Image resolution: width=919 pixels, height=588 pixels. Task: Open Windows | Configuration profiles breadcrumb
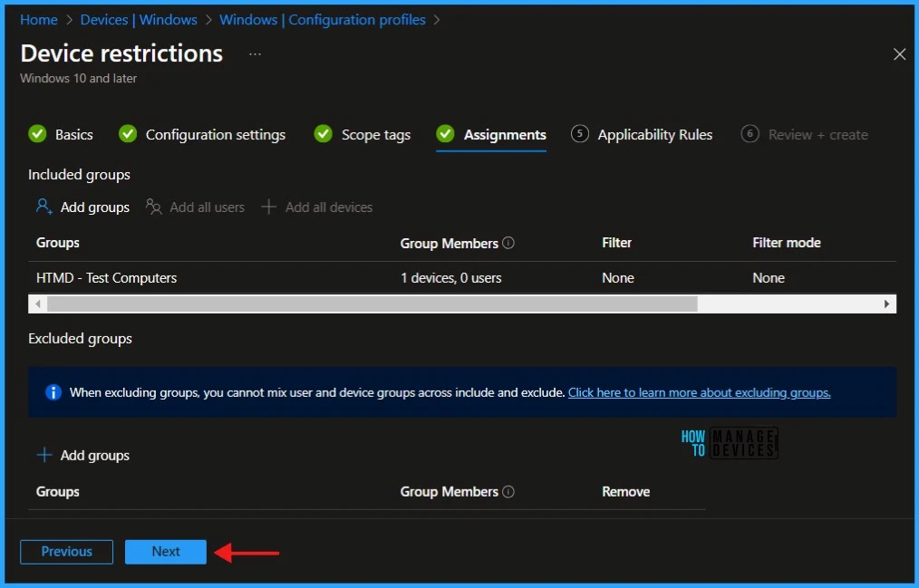point(323,20)
